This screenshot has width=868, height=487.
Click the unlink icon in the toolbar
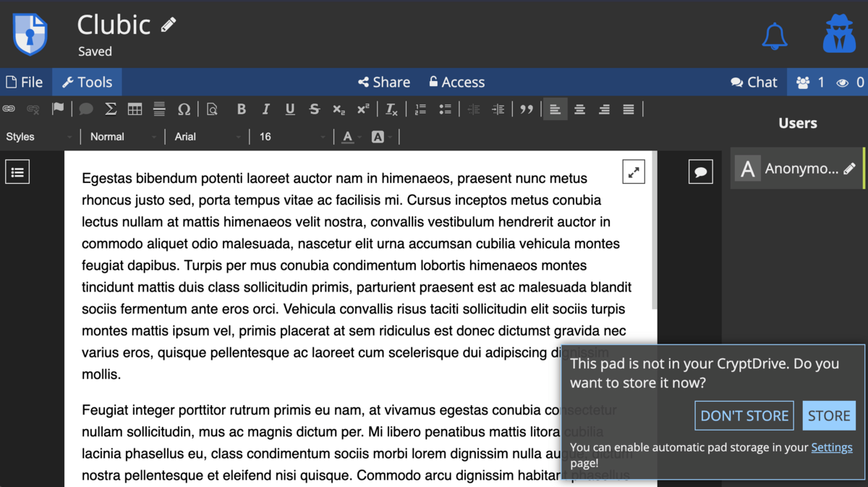point(33,109)
